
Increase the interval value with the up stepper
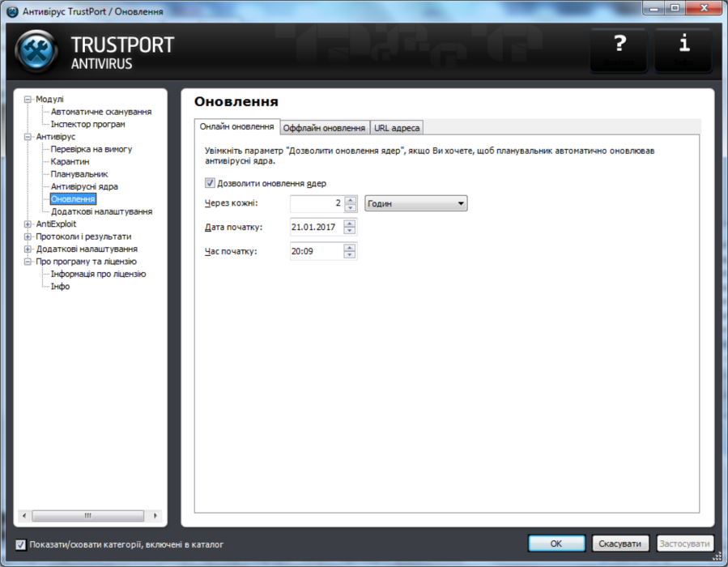(350, 200)
